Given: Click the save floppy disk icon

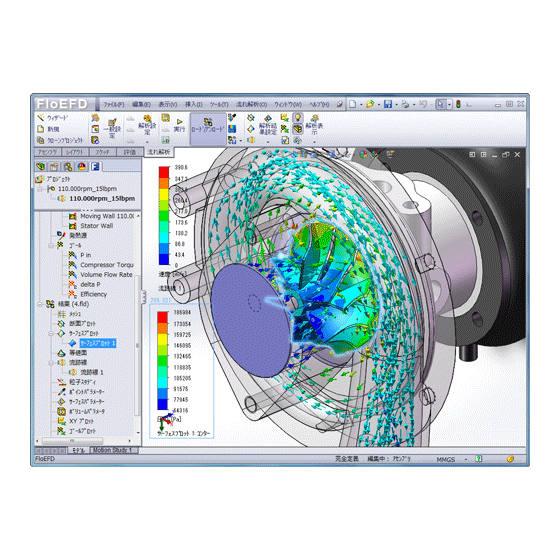Looking at the screenshot, I should [x=388, y=104].
